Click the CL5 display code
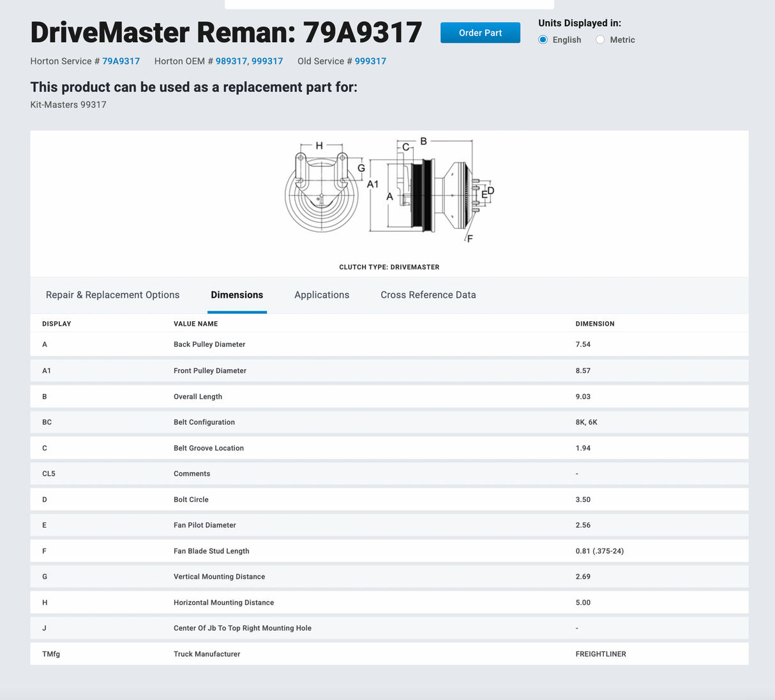 point(49,474)
